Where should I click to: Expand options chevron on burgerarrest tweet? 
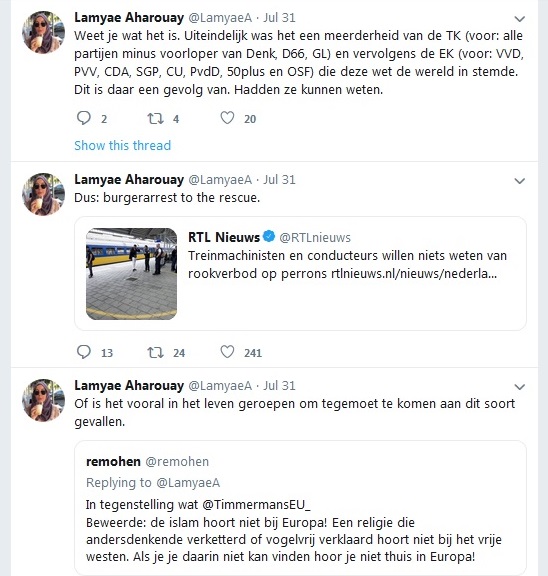click(x=519, y=181)
